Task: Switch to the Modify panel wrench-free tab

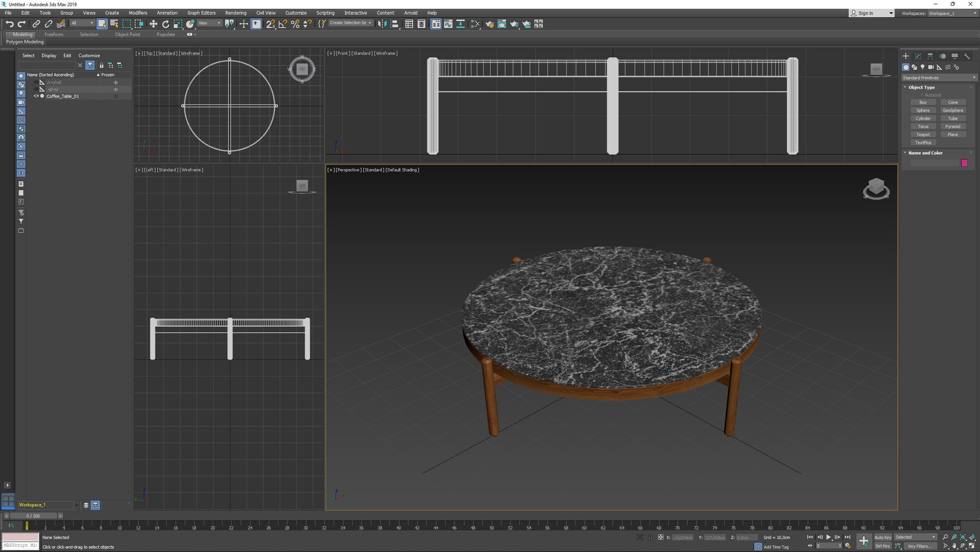Action: 918,56
